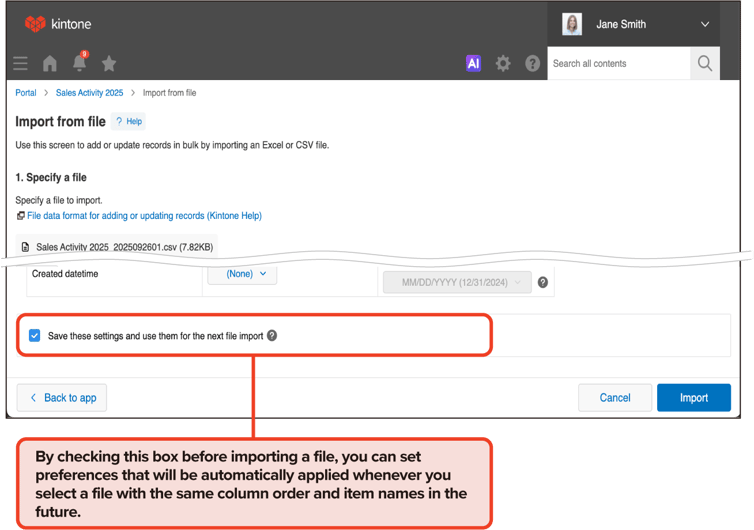This screenshot has height=530, width=754.
Task: Click the Cancel button
Action: click(615, 397)
